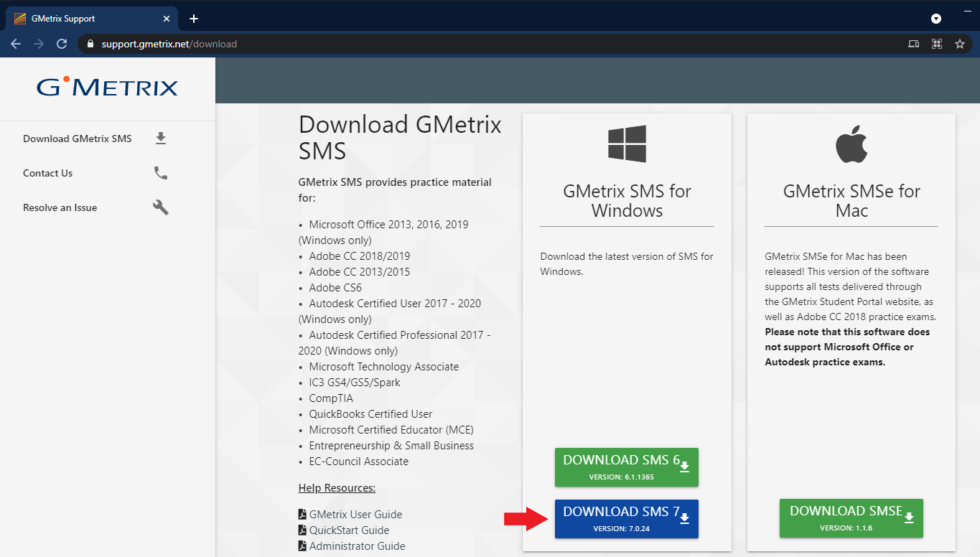Click the Adobe CC 2013/2015 list item

360,272
